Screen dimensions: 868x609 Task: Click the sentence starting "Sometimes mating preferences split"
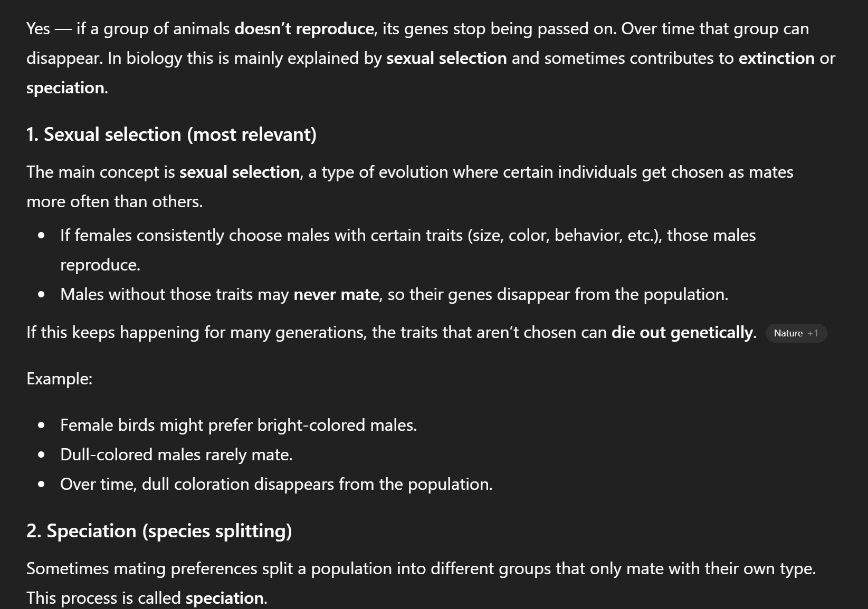click(421, 568)
